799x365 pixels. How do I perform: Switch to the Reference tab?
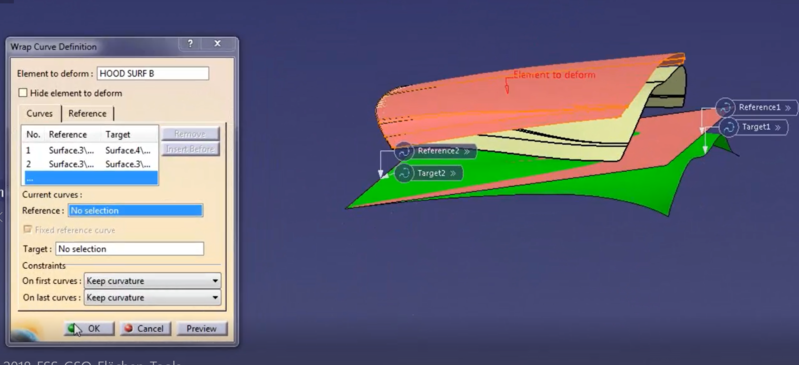point(87,113)
